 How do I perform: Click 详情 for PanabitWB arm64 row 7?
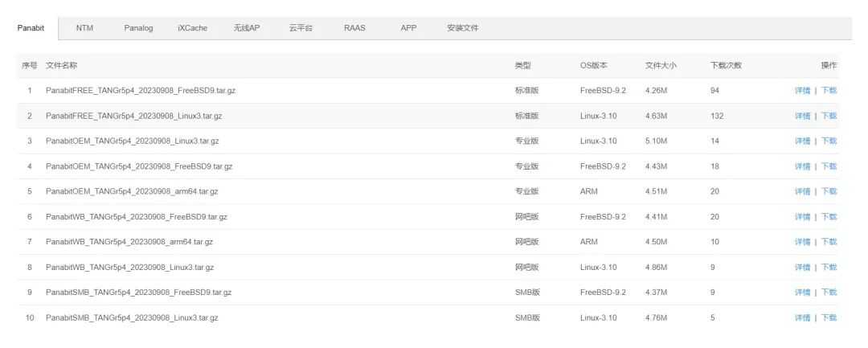(803, 242)
